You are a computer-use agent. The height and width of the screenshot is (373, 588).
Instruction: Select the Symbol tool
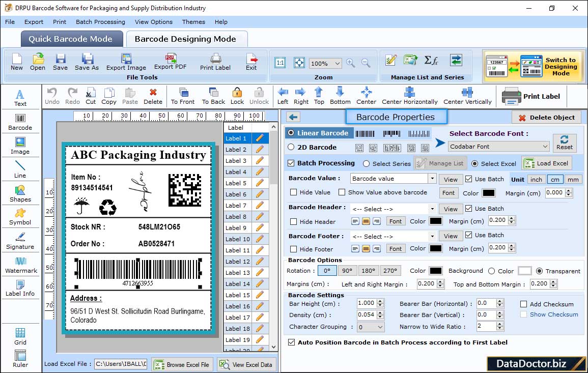20,217
